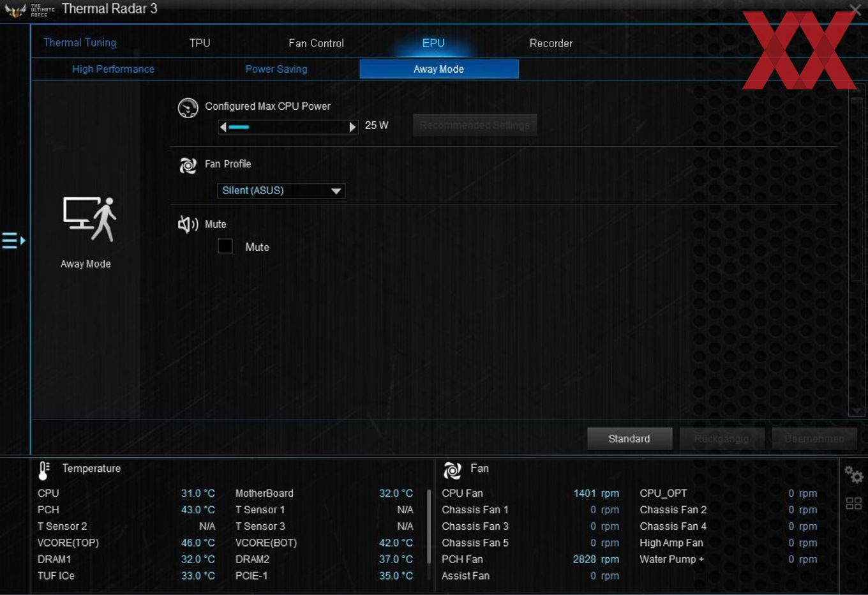Image resolution: width=868 pixels, height=595 pixels.
Task: Open the monitor settings gear icon
Action: tap(853, 474)
